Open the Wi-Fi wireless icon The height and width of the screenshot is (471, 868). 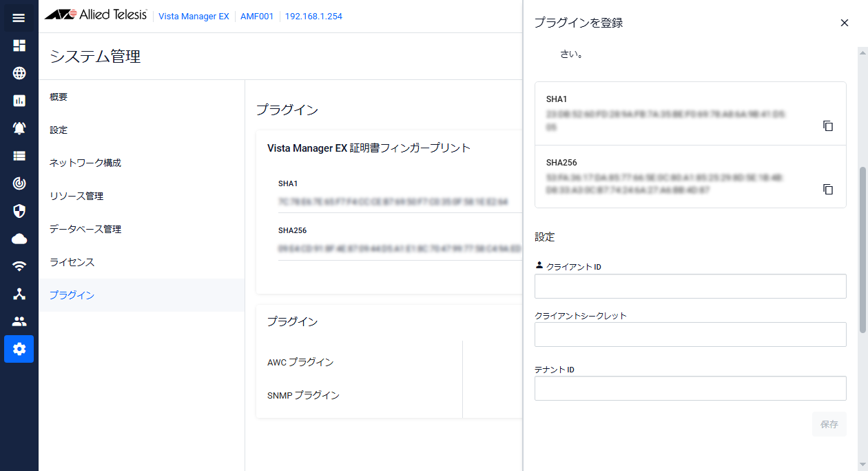(19, 266)
